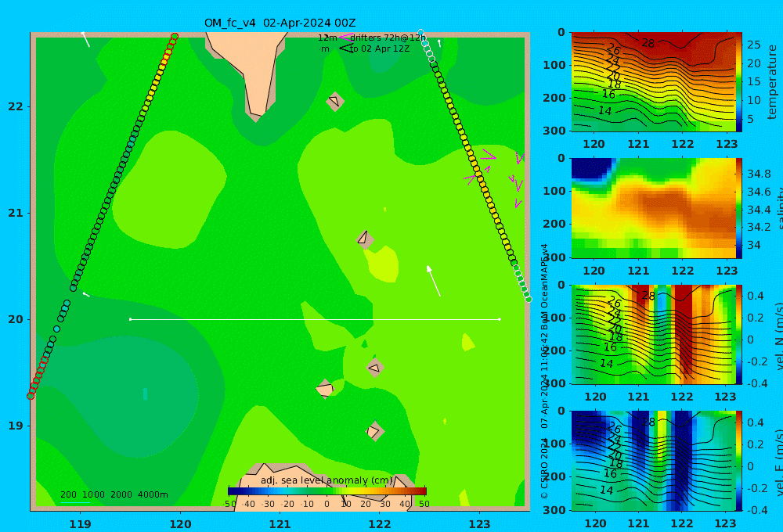Click the '34.8' tick on salinity colorbar

point(759,174)
